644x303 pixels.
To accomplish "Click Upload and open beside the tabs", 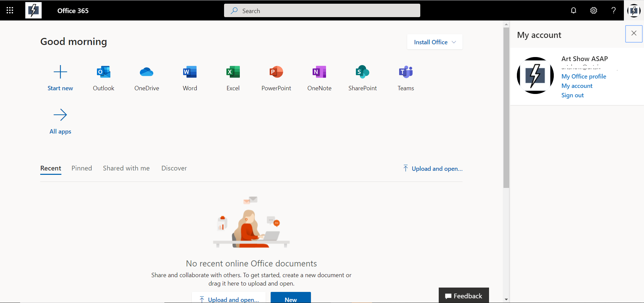I will coord(433,168).
